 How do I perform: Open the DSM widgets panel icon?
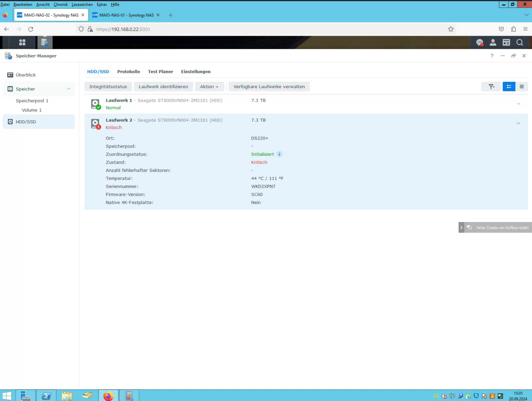[x=506, y=43]
